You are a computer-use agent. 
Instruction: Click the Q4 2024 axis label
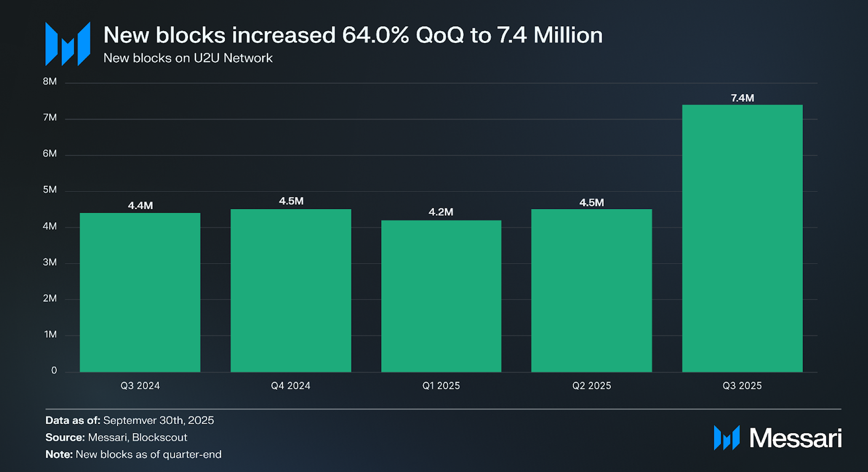[291, 385]
